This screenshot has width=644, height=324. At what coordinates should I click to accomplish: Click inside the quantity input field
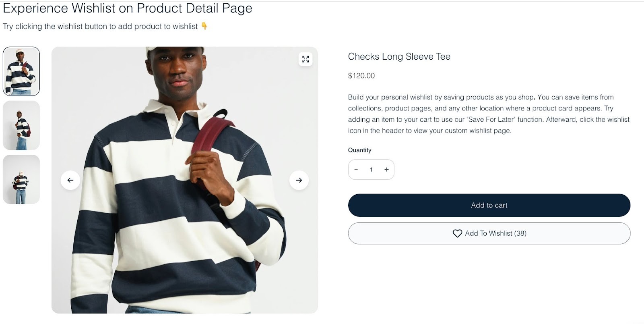371,169
